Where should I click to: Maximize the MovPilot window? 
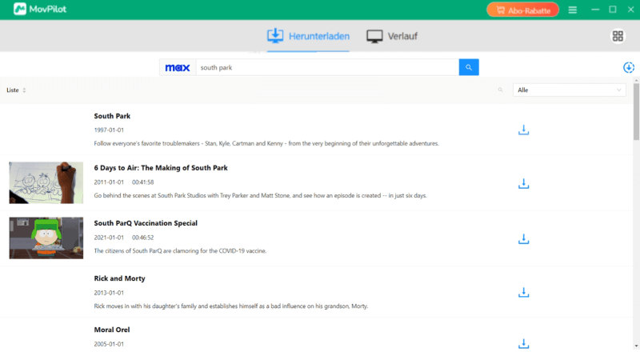tap(613, 10)
